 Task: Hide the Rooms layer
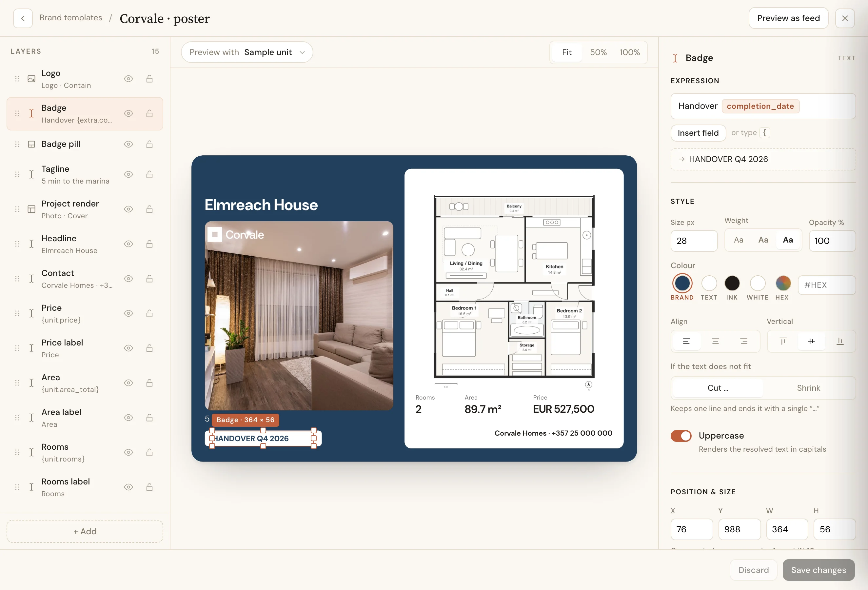[128, 452]
